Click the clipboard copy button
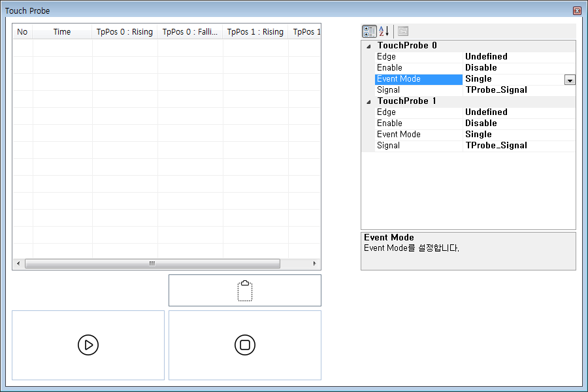The width and height of the screenshot is (588, 392). point(245,291)
